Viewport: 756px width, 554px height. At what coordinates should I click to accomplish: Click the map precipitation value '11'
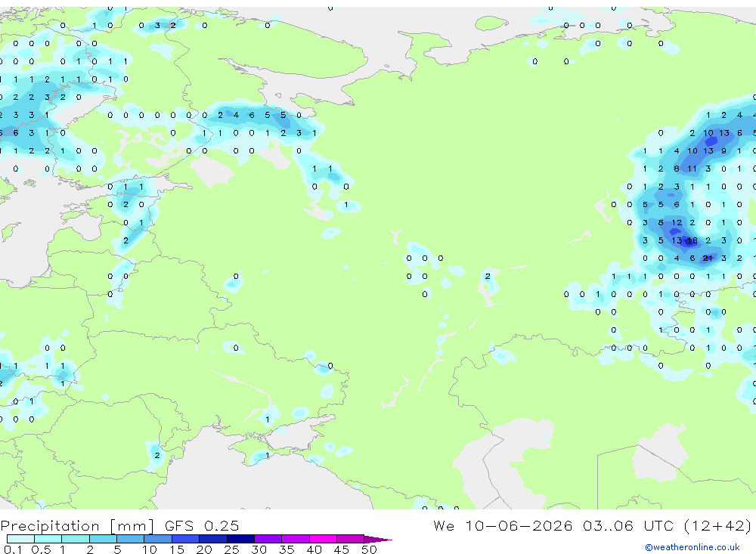(692, 169)
